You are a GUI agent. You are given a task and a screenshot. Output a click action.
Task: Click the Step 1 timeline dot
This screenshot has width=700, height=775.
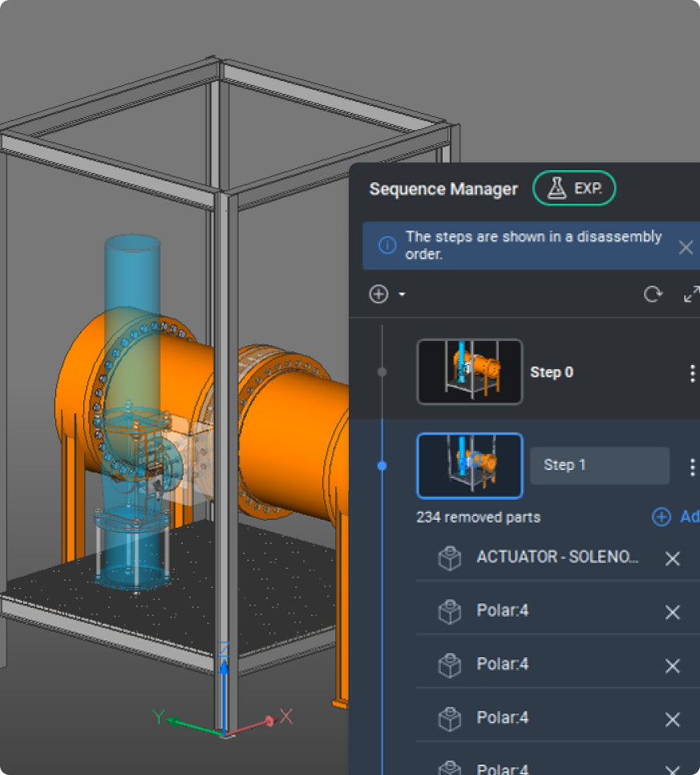pyautogui.click(x=382, y=465)
